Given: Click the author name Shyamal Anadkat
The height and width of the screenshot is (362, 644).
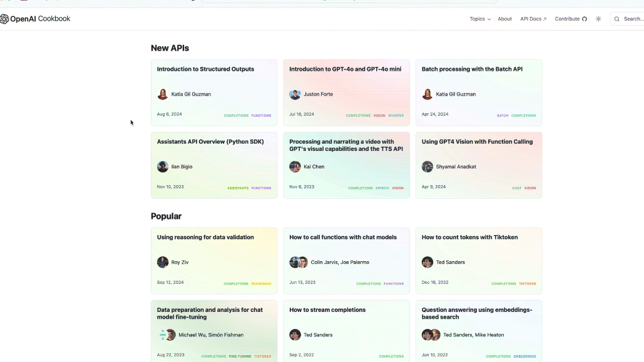Looking at the screenshot, I should point(456,167).
